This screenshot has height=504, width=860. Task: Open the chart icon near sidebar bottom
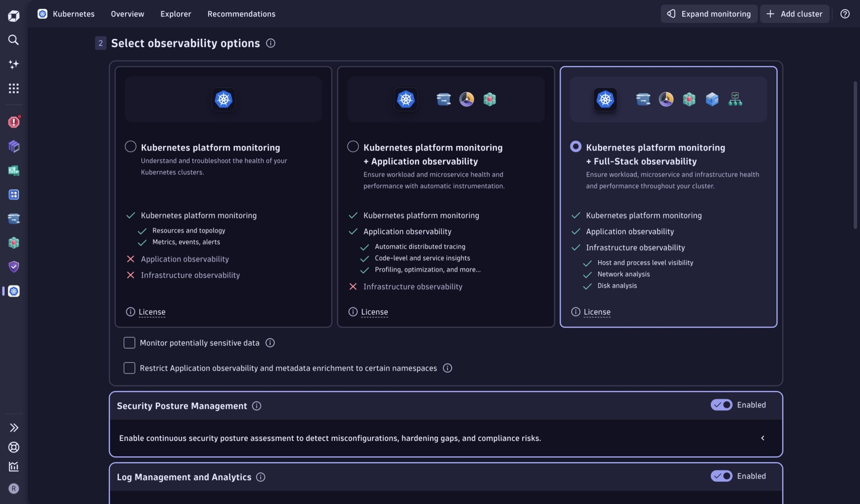point(14,466)
